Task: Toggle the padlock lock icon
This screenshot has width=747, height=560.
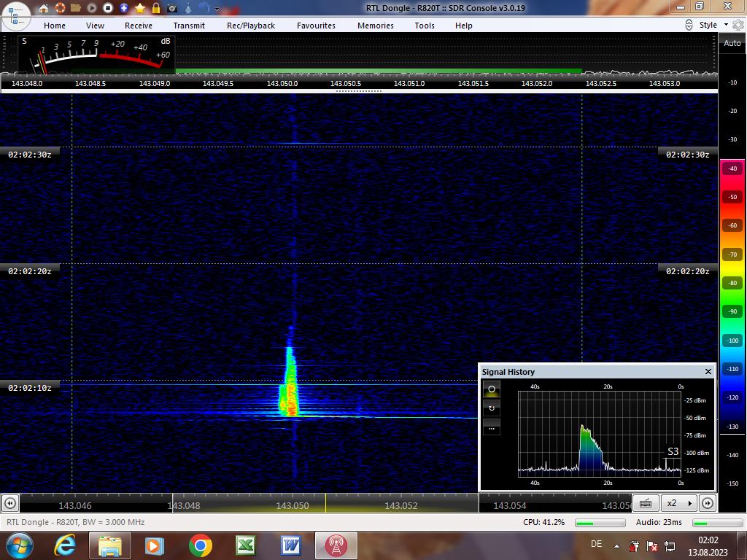Action: pyautogui.click(x=156, y=8)
